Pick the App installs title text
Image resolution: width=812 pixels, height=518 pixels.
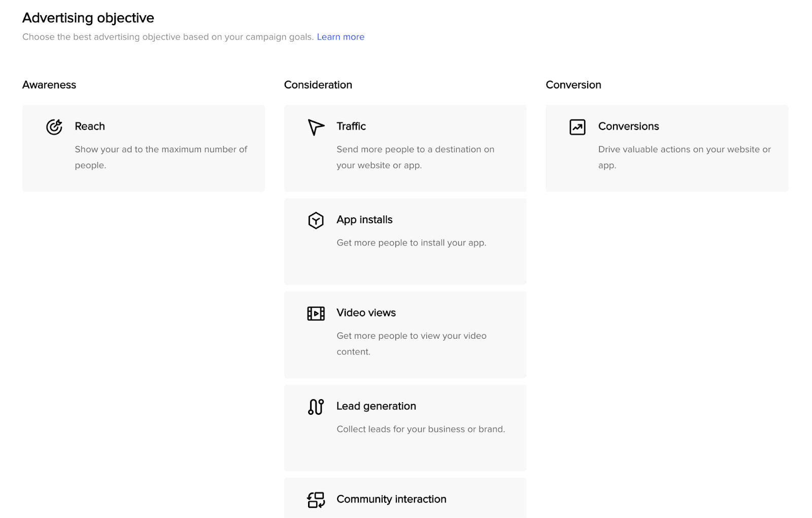coord(364,220)
